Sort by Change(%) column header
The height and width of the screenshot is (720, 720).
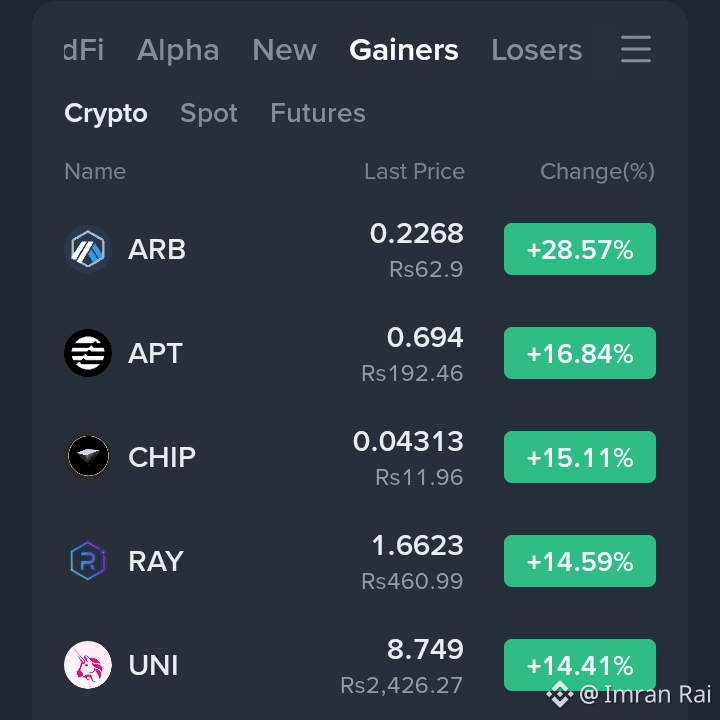(597, 171)
